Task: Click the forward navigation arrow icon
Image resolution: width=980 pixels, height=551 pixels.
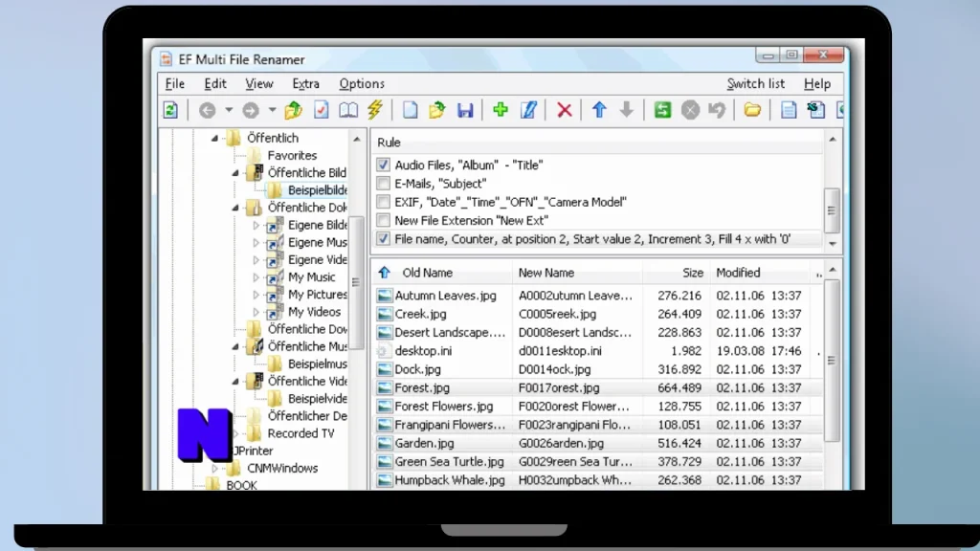Action: pos(251,111)
